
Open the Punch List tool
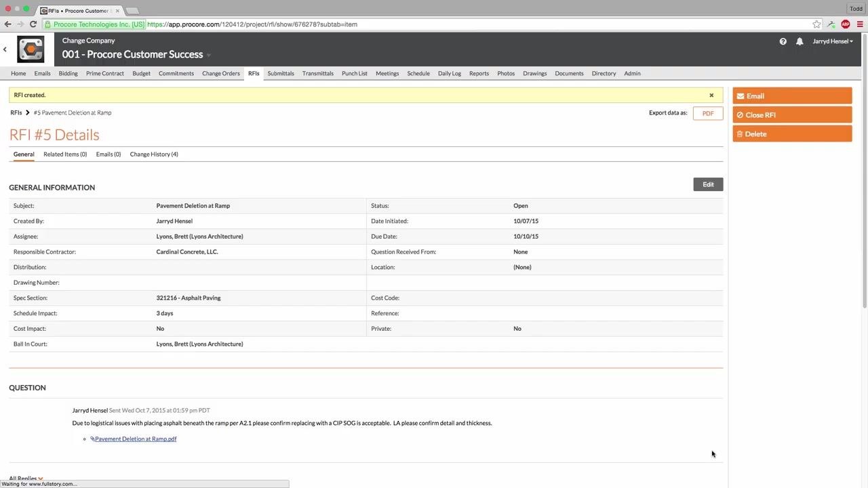[355, 73]
